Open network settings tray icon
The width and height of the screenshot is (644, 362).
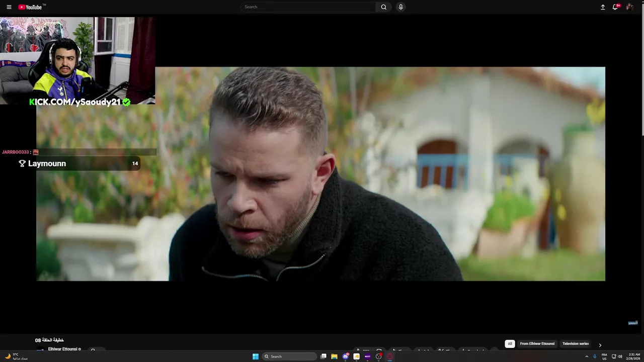(x=614, y=356)
